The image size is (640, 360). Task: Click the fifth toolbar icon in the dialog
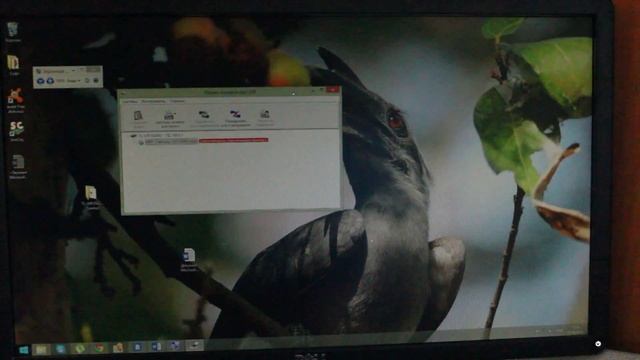click(x=265, y=118)
